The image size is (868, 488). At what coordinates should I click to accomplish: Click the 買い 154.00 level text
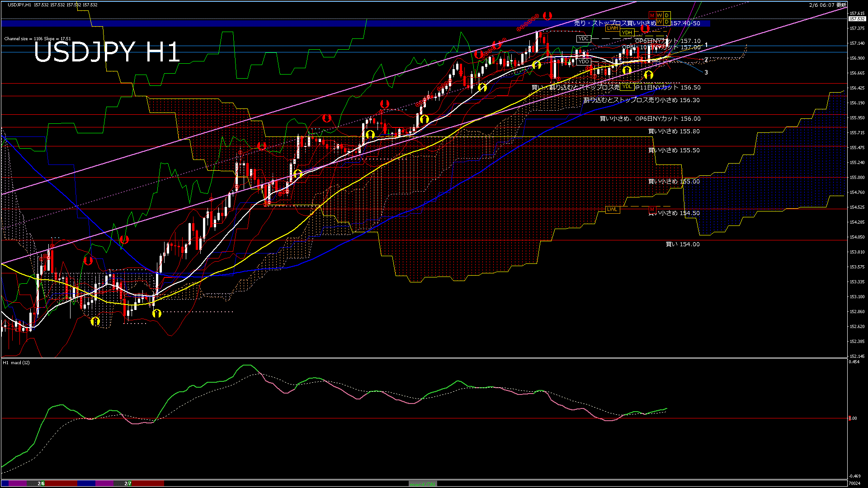pos(683,244)
